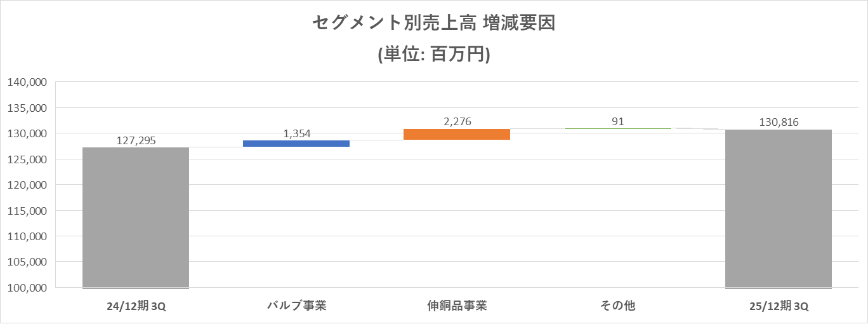Select the 伸銅品事業 axis label
Viewport: 868px width, 324px height.
pyautogui.click(x=457, y=306)
